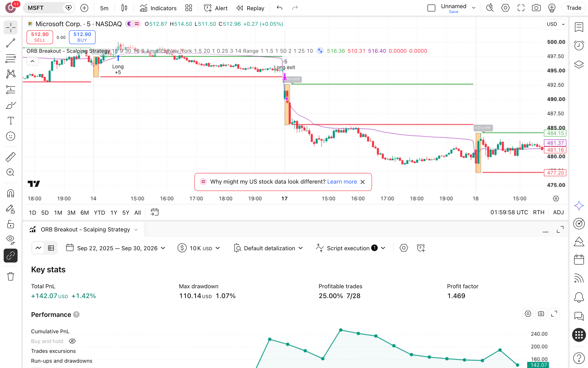Click the 484.15 green price label
Screen dimensions: 588x368
click(x=555, y=133)
